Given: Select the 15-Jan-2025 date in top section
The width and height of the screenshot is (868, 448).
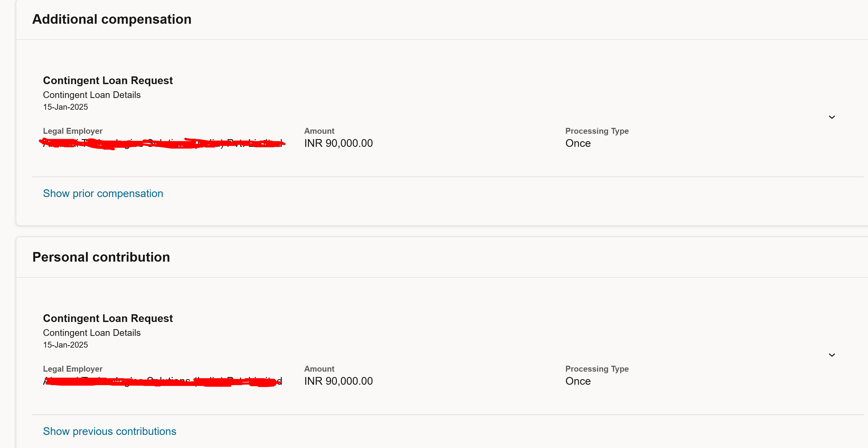Looking at the screenshot, I should pos(65,107).
